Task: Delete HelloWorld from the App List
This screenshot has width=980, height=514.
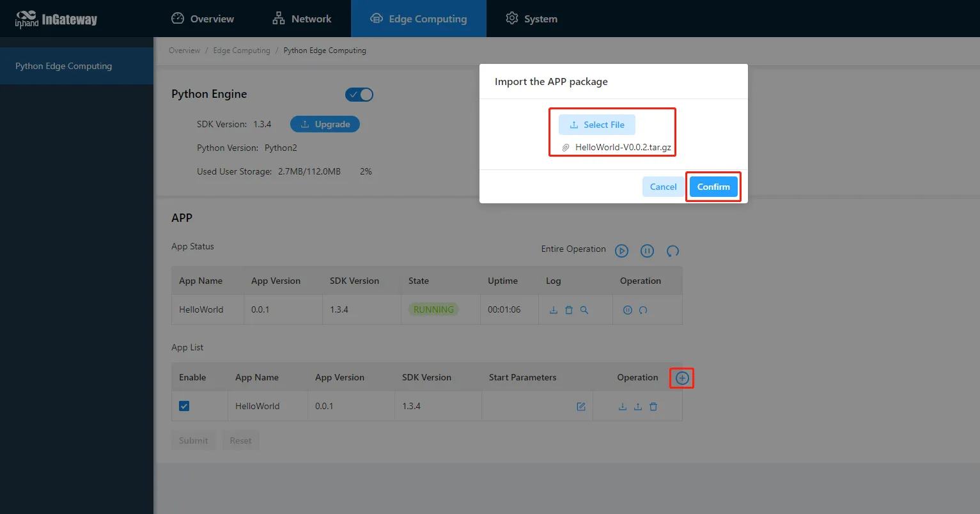Action: coord(653,407)
